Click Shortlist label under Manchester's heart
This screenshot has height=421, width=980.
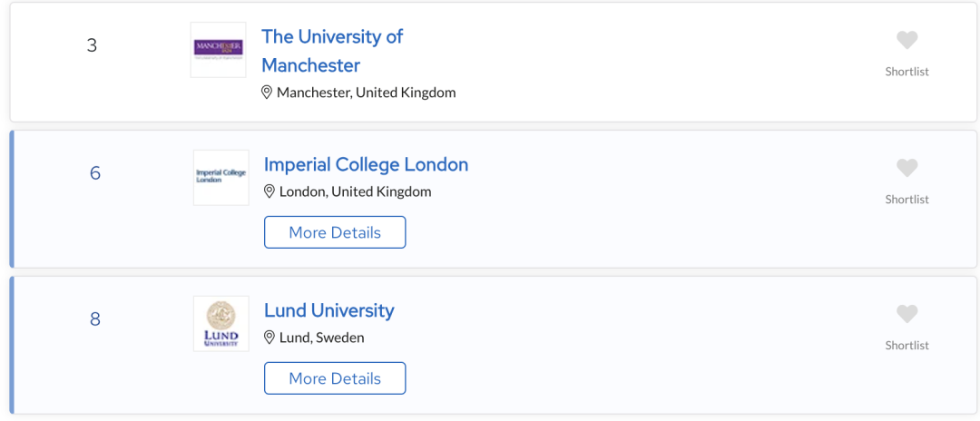click(906, 71)
